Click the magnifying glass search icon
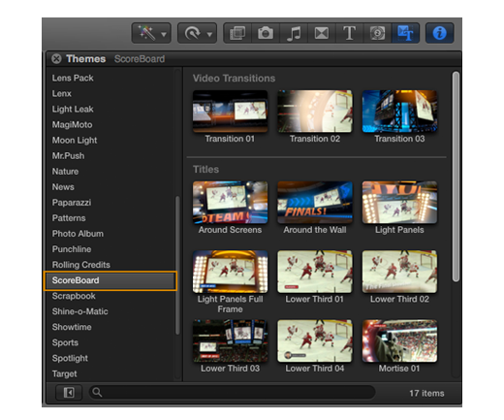The height and width of the screenshot is (420, 504). pyautogui.click(x=97, y=392)
